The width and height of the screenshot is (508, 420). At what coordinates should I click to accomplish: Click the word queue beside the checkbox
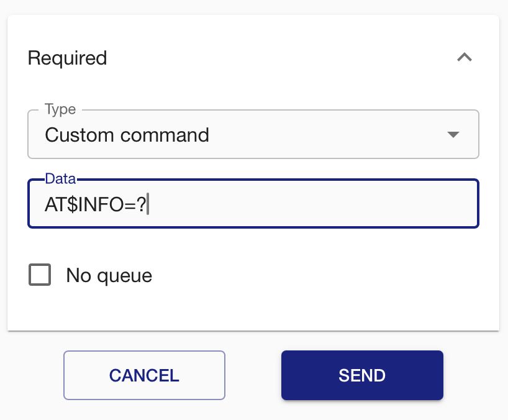click(x=123, y=276)
